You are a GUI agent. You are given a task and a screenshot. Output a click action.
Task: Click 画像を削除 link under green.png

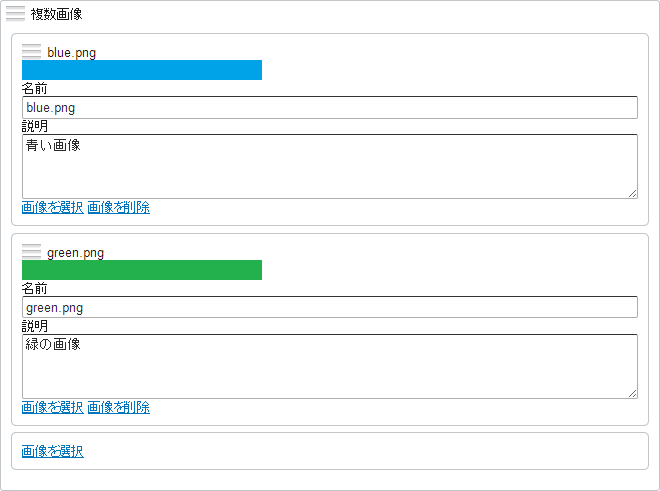tap(119, 407)
